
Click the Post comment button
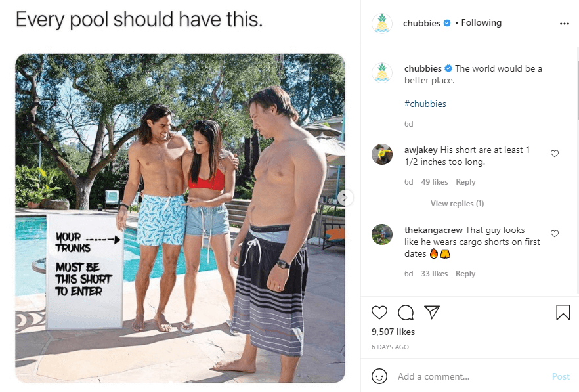point(561,376)
